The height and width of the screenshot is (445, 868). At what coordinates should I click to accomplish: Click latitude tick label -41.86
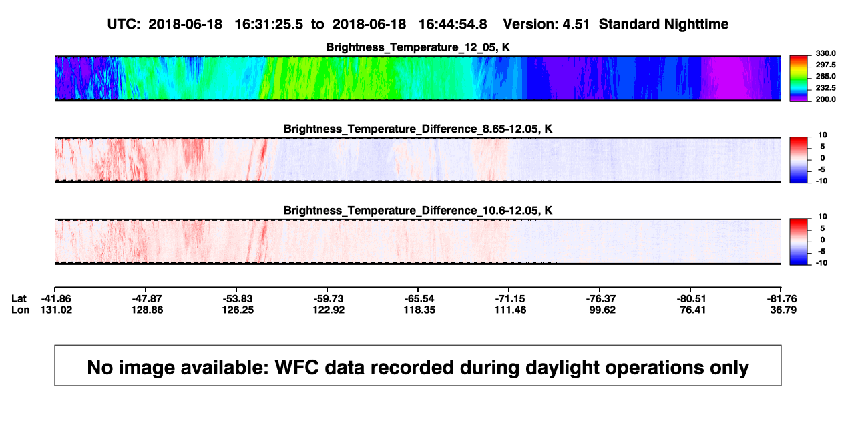[55, 298]
